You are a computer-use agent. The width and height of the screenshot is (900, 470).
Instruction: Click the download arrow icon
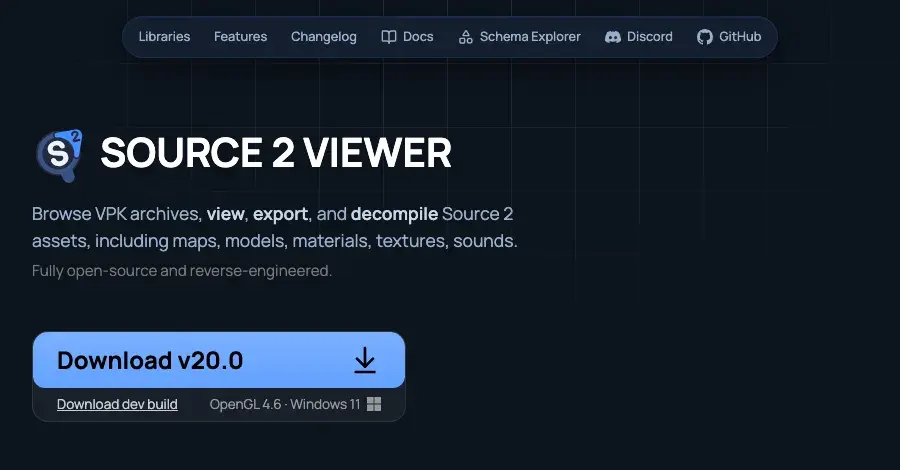(x=364, y=360)
